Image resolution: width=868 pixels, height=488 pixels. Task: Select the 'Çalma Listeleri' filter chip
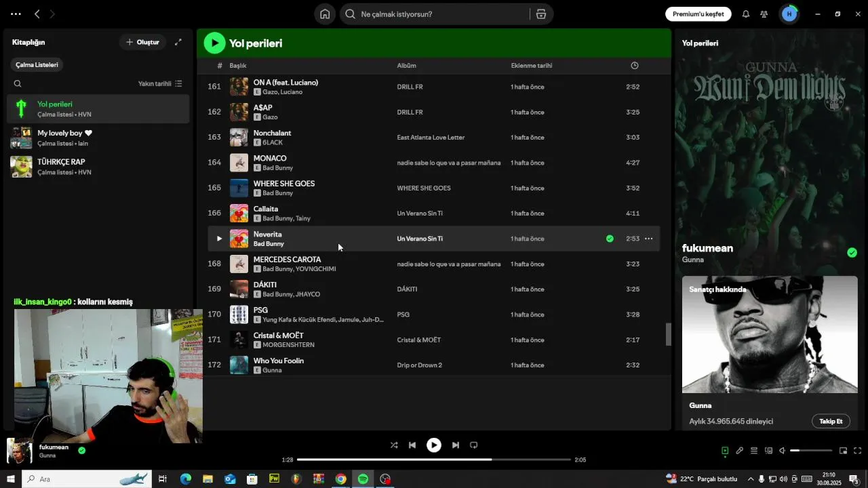[37, 65]
